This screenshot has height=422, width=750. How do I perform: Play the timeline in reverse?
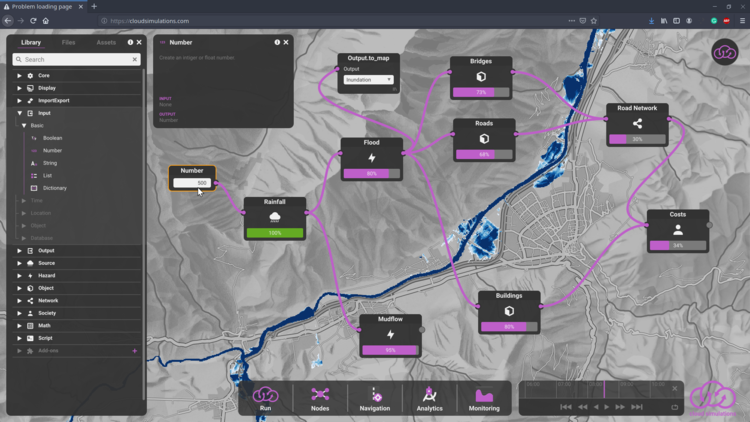(596, 407)
